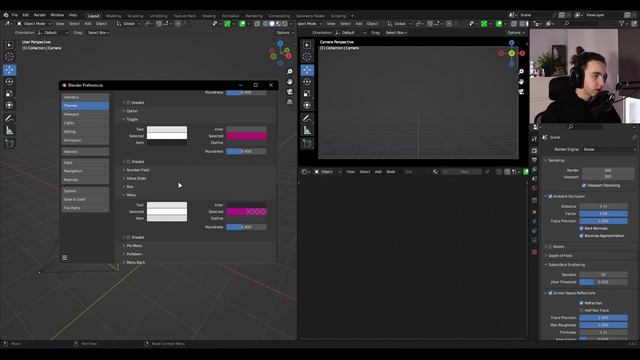
Task: Click the Ambient Occlusion Distance field
Action: (603, 206)
